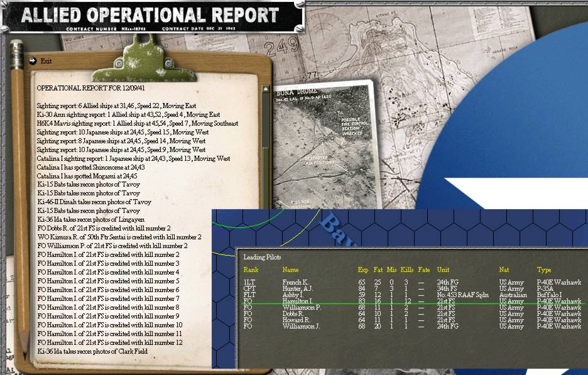
Task: Click the FO Hamilton kill number 12 line
Action: (110, 343)
